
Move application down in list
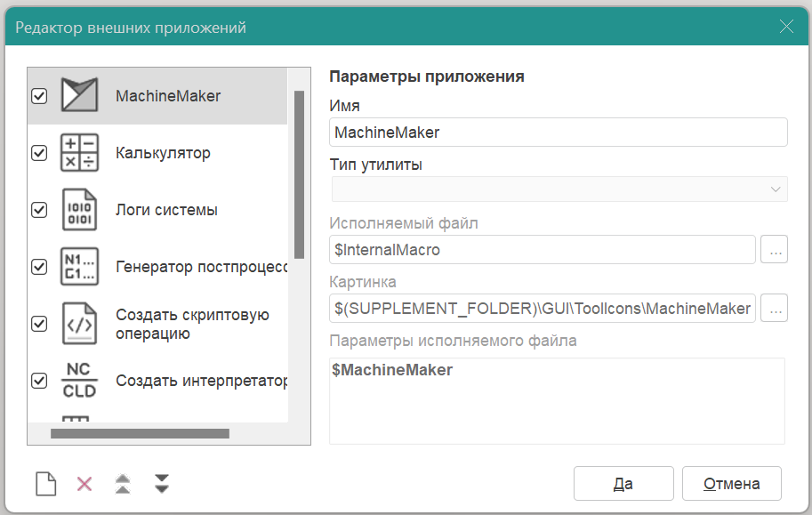click(161, 484)
